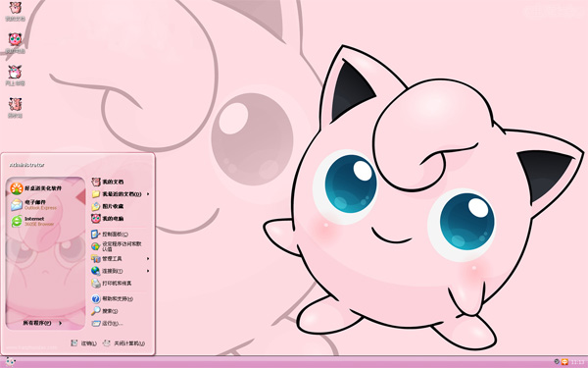Open the 运行 Run dialog entry

(x=107, y=323)
